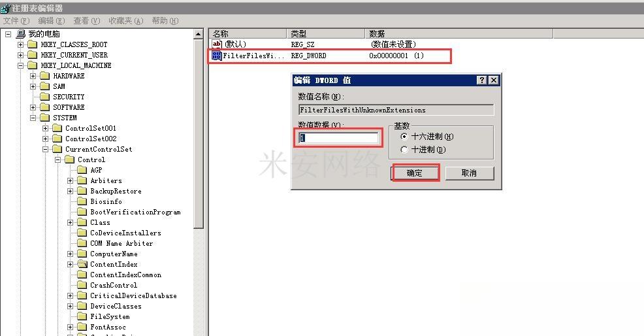Viewport: 644px width, 336px height.
Task: Click the help question mark button in dialog
Action: (482, 80)
